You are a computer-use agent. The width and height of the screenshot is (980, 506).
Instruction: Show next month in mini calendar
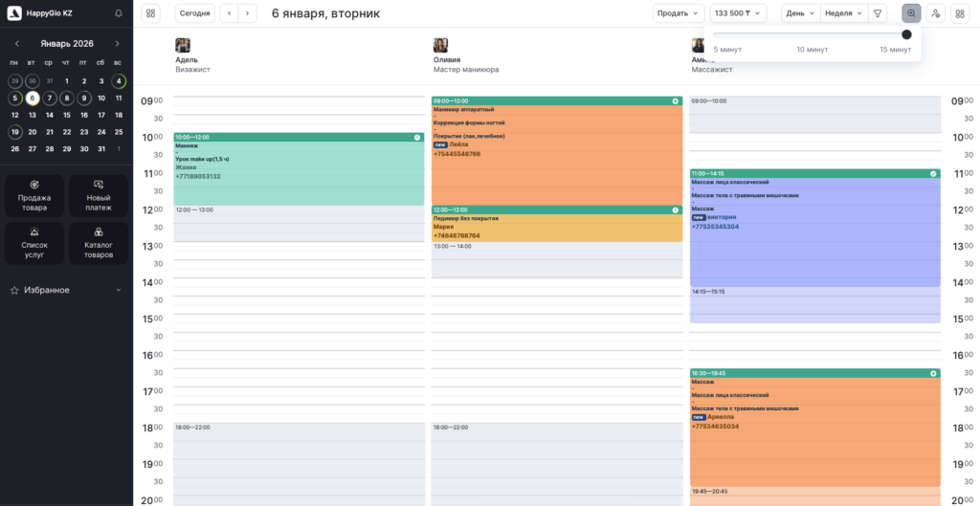pyautogui.click(x=118, y=43)
